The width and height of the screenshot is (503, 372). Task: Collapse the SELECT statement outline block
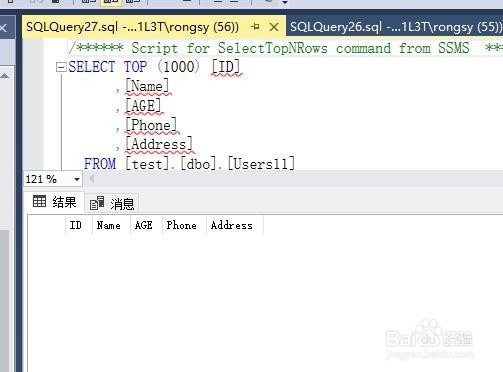(61, 68)
